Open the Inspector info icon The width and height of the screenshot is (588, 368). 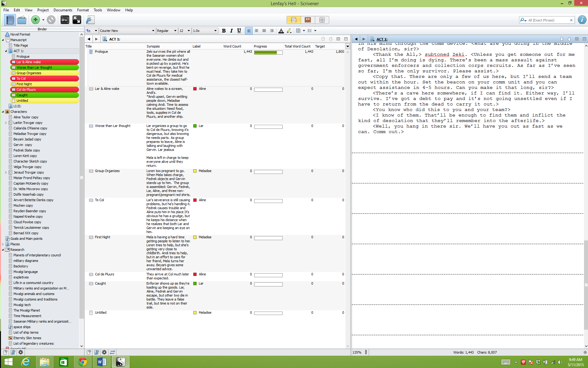point(582,20)
